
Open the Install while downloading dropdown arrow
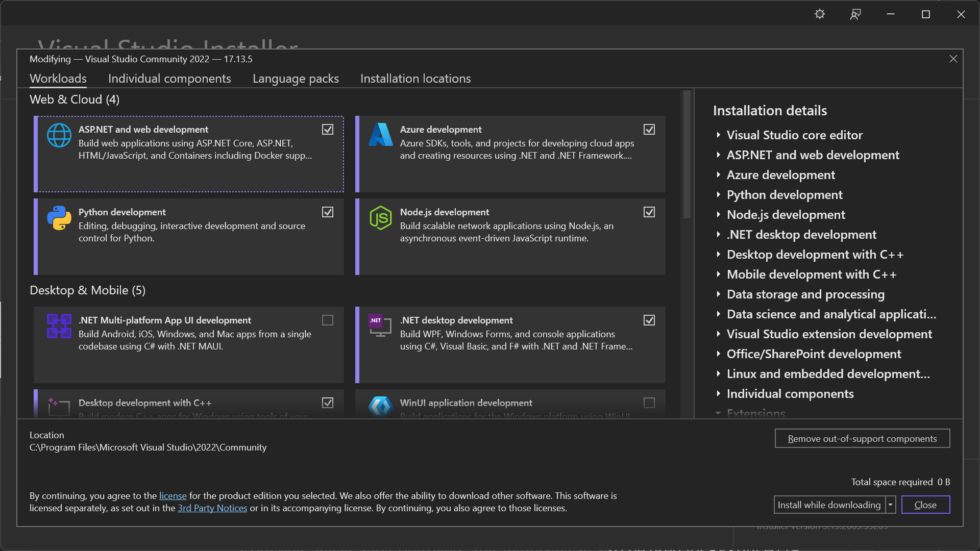tap(890, 505)
